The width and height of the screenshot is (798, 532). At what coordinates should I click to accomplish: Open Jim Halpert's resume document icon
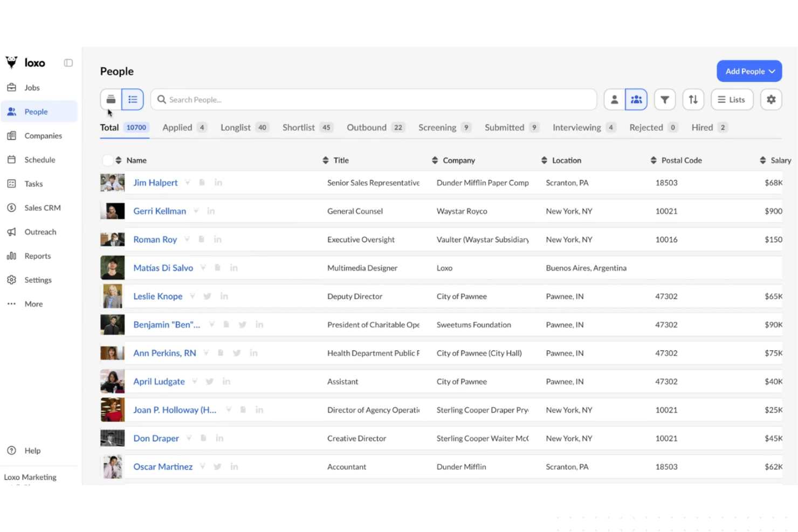[x=202, y=183]
